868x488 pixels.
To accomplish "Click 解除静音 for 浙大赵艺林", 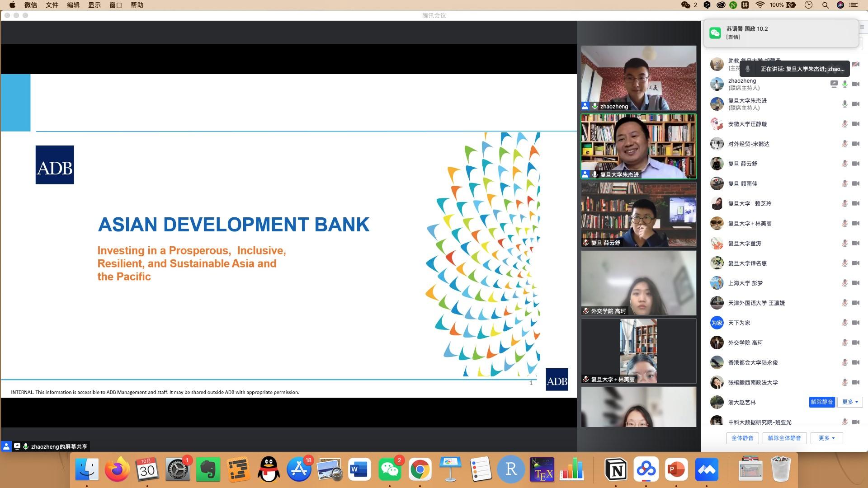I will [x=822, y=402].
